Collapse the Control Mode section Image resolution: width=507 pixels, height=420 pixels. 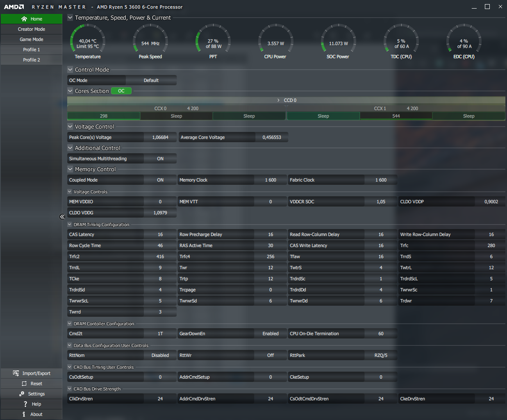pyautogui.click(x=70, y=70)
